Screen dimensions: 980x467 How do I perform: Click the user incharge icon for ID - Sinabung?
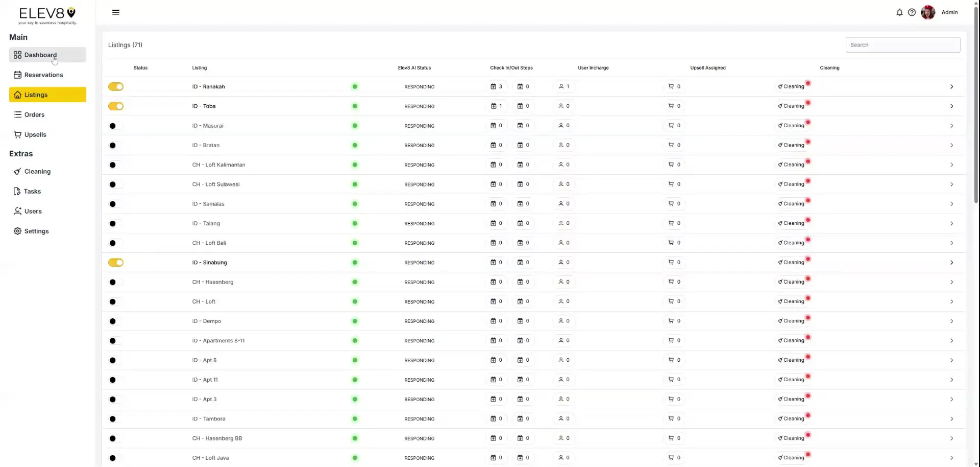(561, 262)
